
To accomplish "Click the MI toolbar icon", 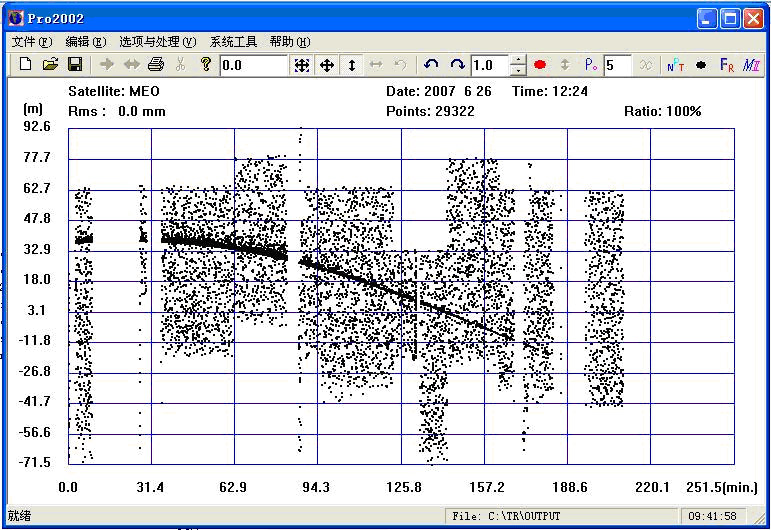I will 751,65.
